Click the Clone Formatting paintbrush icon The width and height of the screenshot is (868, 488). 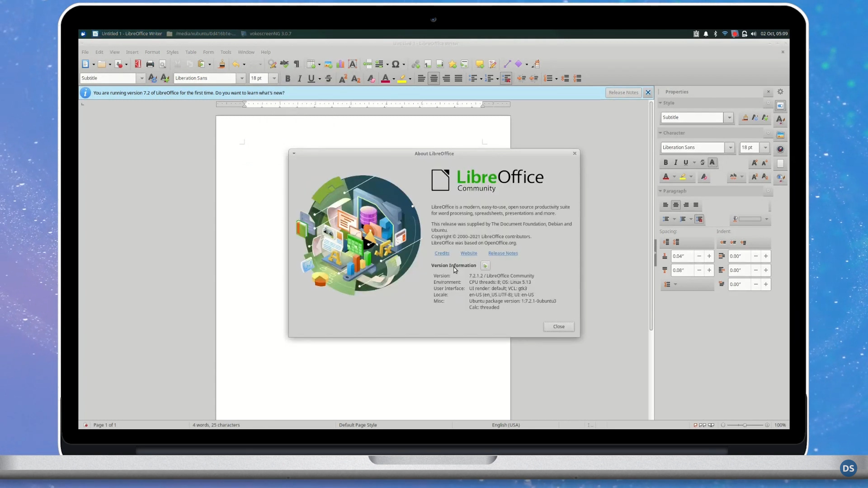[x=222, y=64]
